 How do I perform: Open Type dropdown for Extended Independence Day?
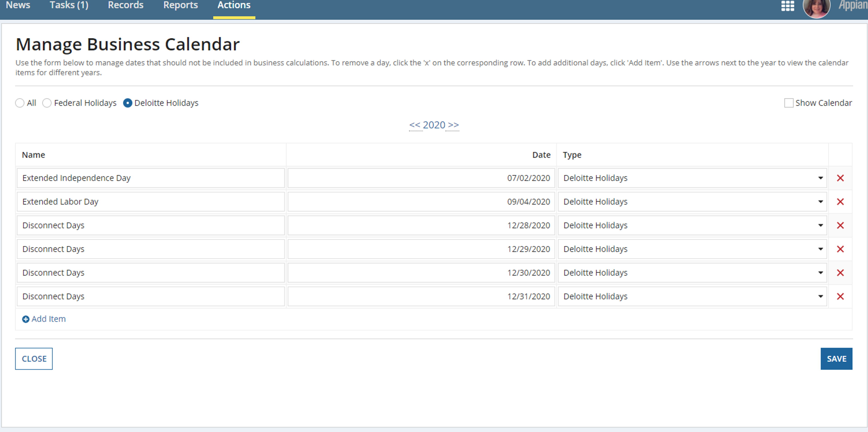coord(692,178)
